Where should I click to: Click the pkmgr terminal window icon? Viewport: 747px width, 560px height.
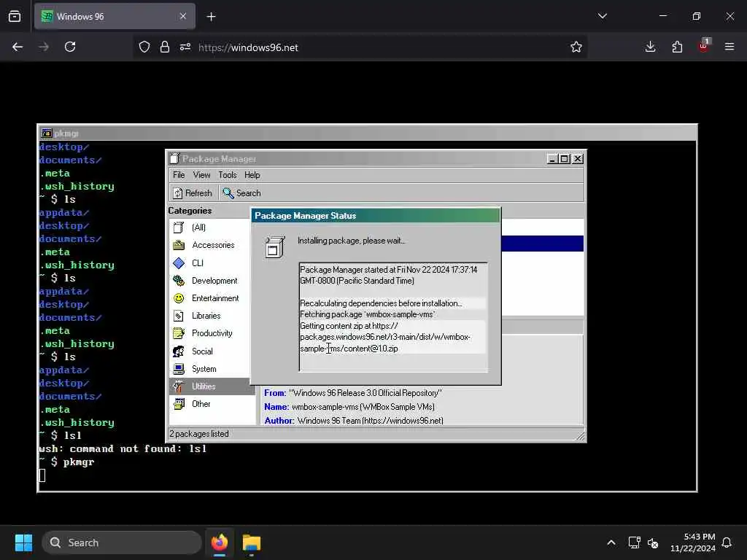46,133
